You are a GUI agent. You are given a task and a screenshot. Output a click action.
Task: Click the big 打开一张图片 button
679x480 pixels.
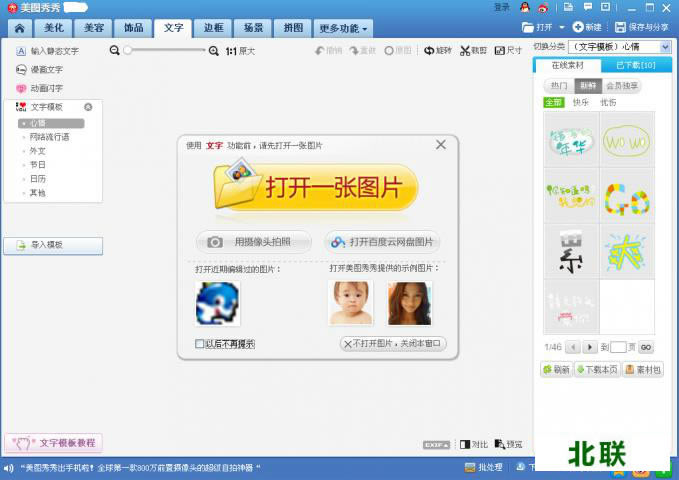[x=316, y=188]
